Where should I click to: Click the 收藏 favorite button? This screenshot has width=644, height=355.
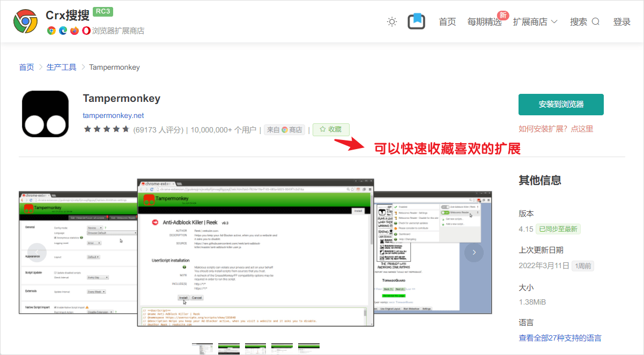331,130
